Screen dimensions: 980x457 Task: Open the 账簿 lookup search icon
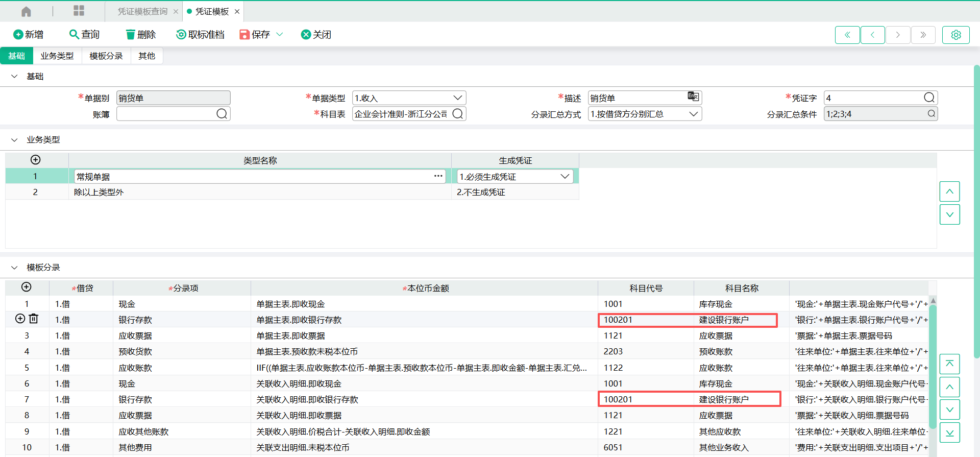[222, 113]
